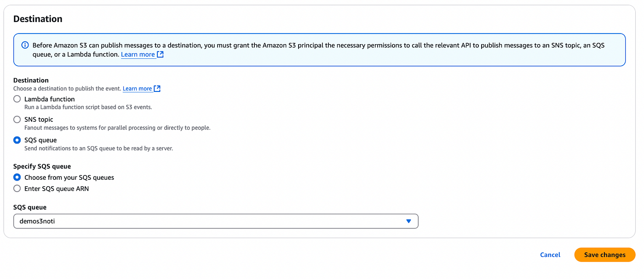The width and height of the screenshot is (644, 279).
Task: Click external-link icon beside banner's Learn more
Action: 160,54
